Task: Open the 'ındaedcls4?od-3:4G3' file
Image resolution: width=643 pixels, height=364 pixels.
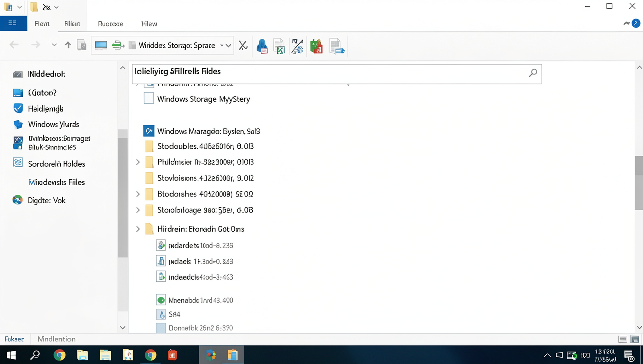Action: pos(195,277)
